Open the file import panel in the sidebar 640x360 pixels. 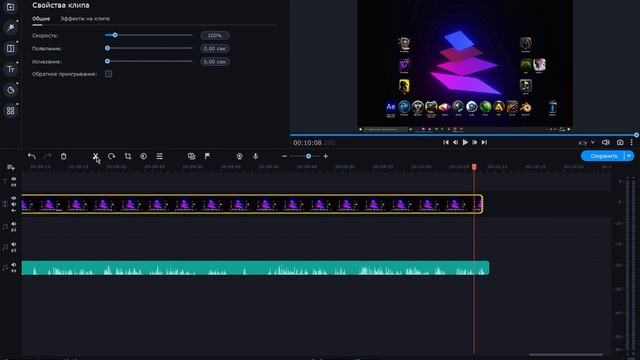(x=10, y=7)
